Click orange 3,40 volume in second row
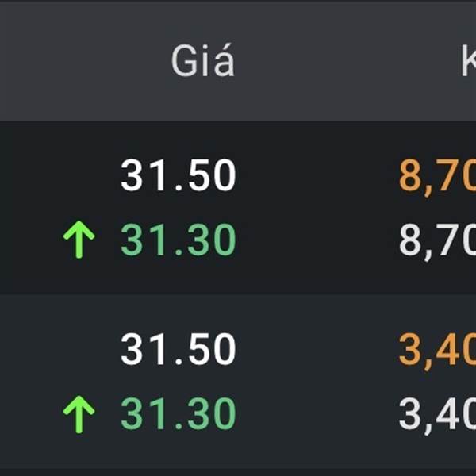 coord(436,350)
